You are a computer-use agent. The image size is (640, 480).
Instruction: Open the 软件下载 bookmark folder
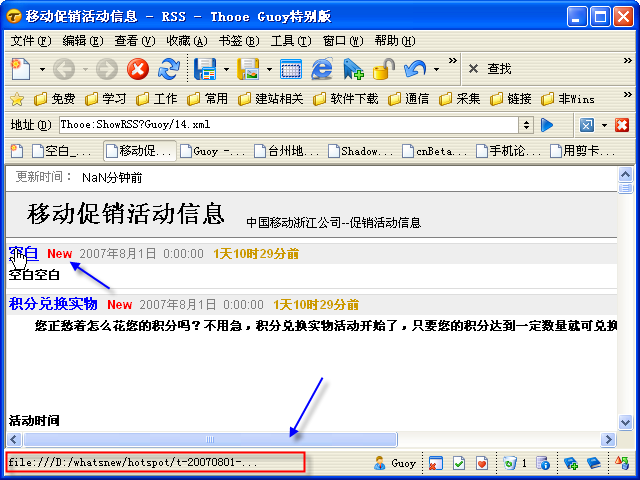click(x=346, y=99)
